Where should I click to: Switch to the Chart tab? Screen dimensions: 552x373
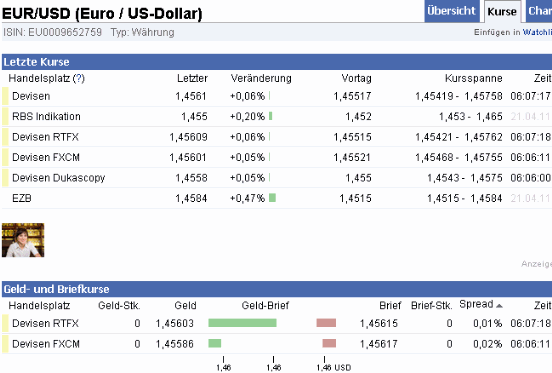point(539,11)
